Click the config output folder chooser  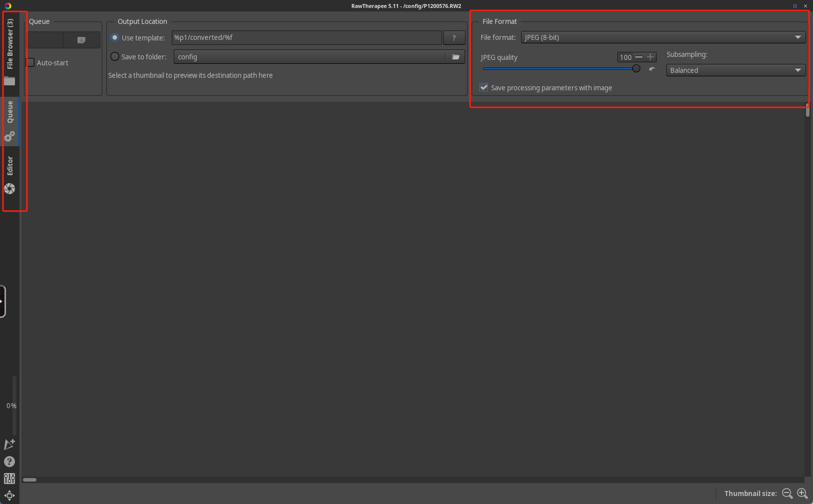(319, 57)
